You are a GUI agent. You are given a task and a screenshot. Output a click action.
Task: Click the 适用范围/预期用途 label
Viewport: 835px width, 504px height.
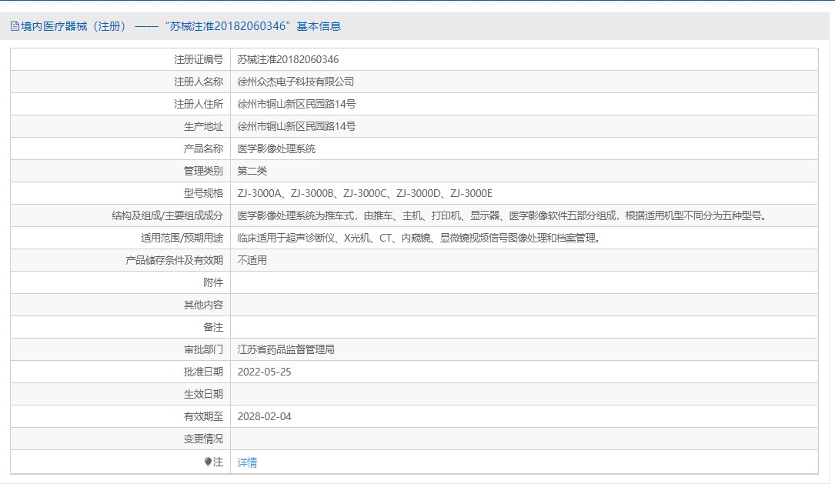click(x=182, y=239)
